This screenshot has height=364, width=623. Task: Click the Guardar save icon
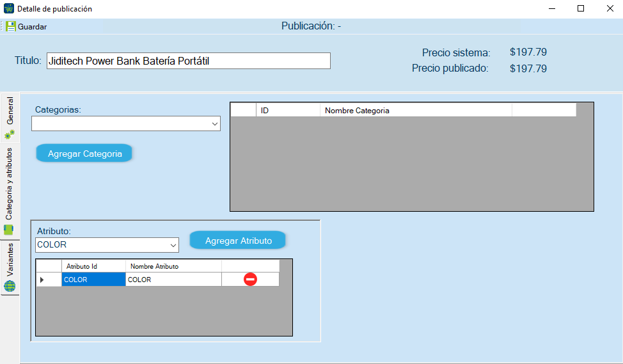tap(11, 27)
